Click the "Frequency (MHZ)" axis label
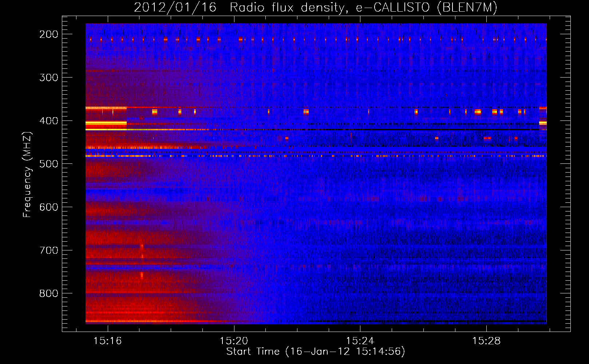 tap(27, 174)
